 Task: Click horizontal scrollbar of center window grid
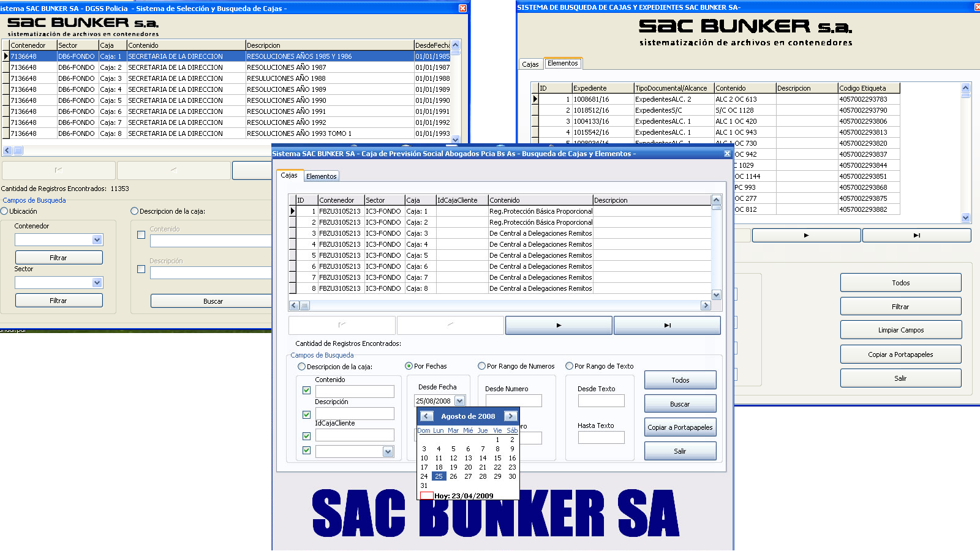(502, 305)
